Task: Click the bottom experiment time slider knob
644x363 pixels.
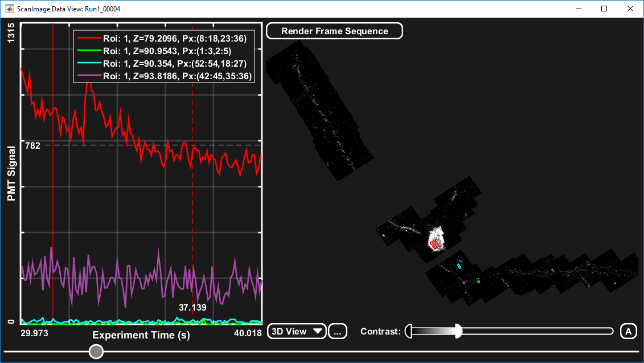Action: point(97,352)
